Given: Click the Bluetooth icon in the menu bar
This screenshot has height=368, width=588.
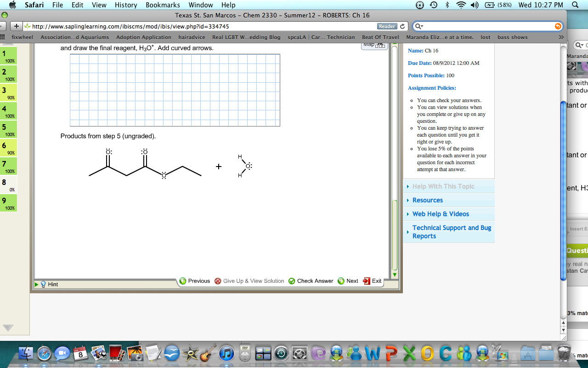Looking at the screenshot, I should click(448, 5).
